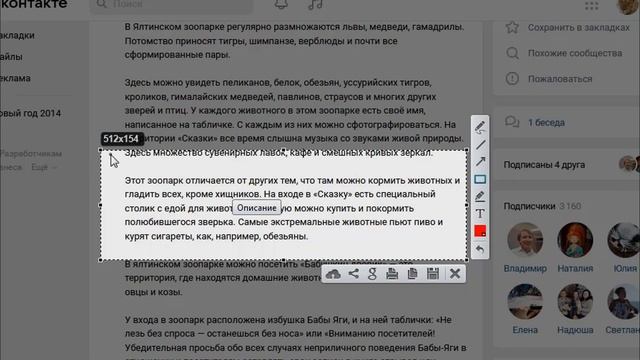
Task: Open the red color picker swatch
Action: 480,231
